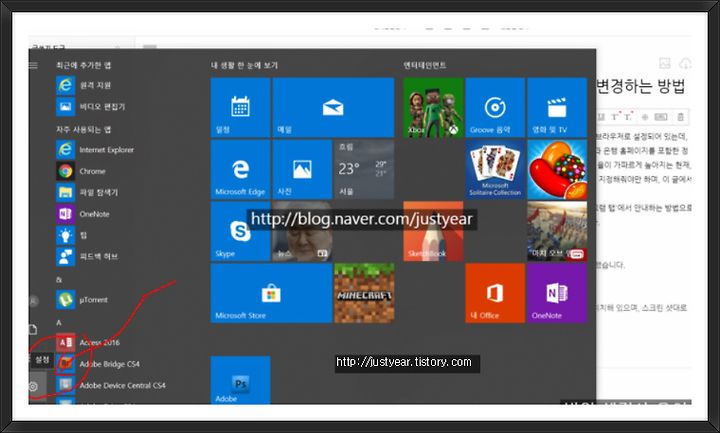The image size is (720, 433).
Task: Click the 설정 tooltip label
Action: (x=42, y=360)
